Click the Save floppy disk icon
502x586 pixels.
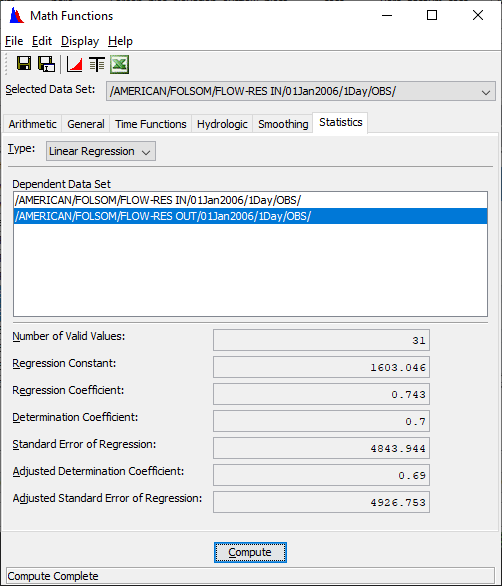[24, 64]
